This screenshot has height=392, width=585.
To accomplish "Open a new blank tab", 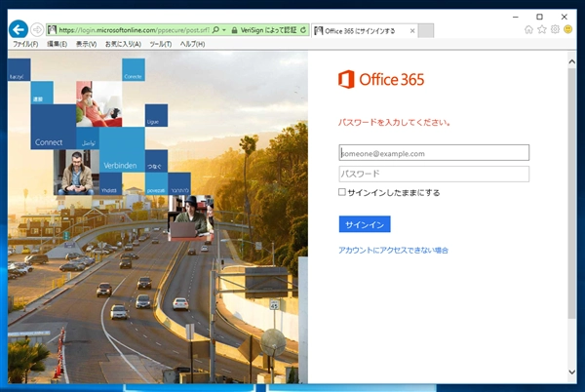I will [x=426, y=31].
